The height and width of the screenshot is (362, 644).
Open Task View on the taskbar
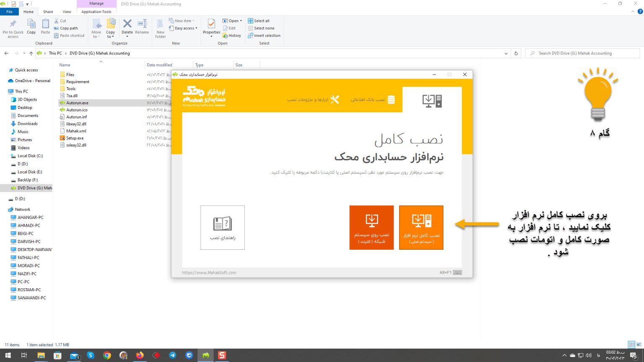pyautogui.click(x=24, y=355)
